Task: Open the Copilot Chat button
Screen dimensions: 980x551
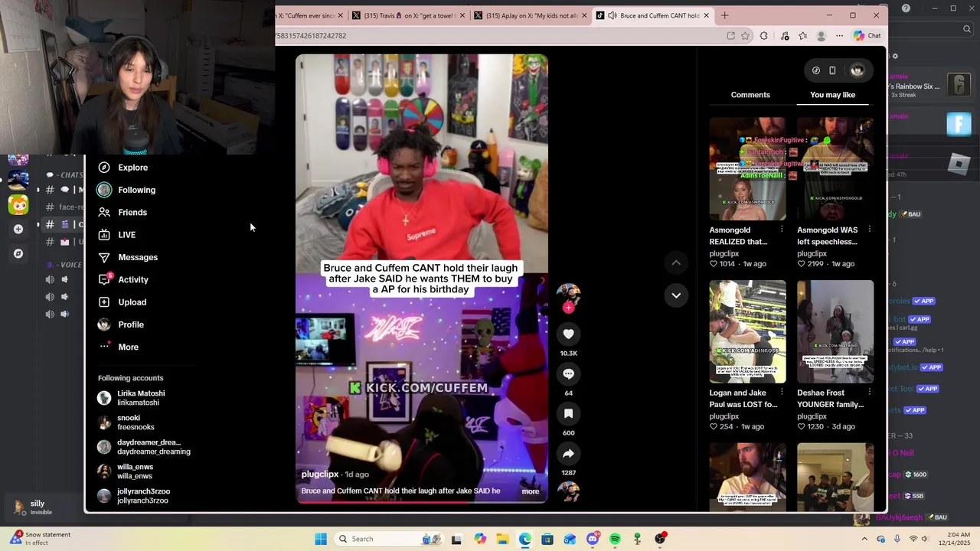Action: click(x=867, y=36)
